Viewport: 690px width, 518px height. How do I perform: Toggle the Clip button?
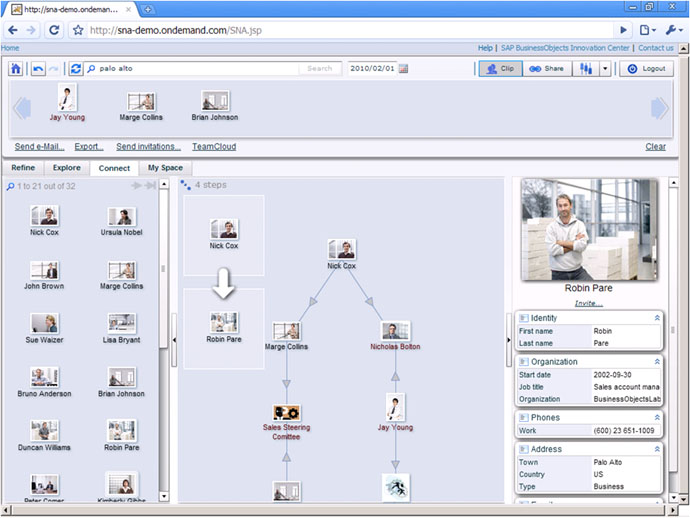(499, 69)
